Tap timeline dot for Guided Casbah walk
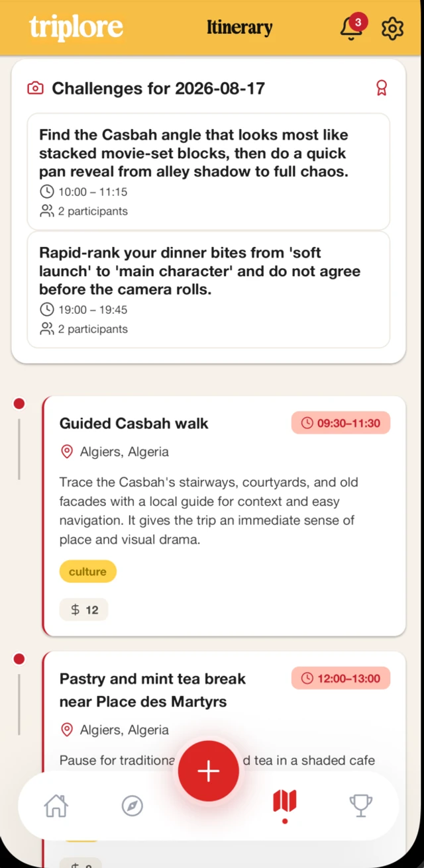This screenshot has height=868, width=424. tap(19, 404)
